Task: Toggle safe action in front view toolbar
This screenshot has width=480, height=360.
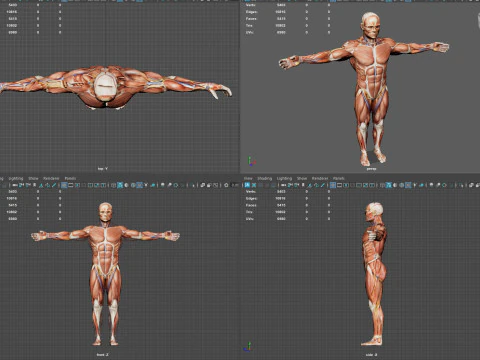Action: [x=97, y=185]
